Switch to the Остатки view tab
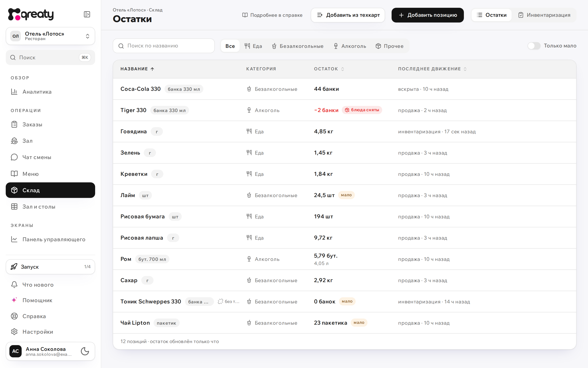The height and width of the screenshot is (368, 588). [492, 15]
